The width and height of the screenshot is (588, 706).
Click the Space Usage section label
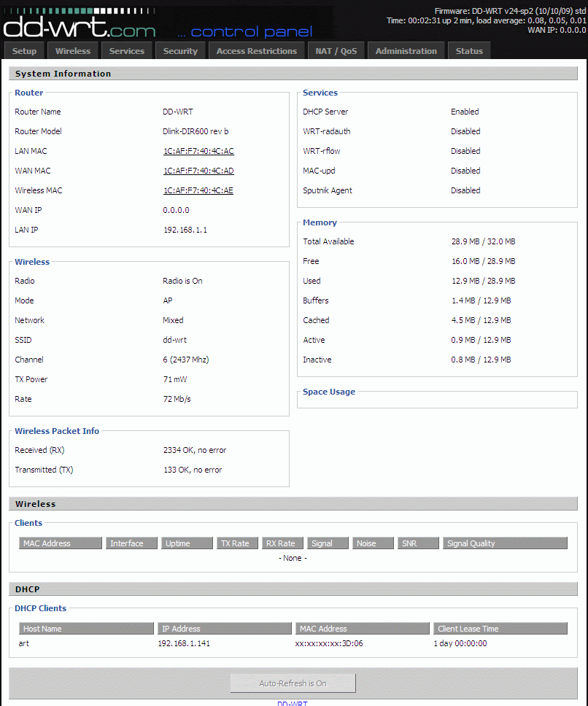[x=329, y=392]
